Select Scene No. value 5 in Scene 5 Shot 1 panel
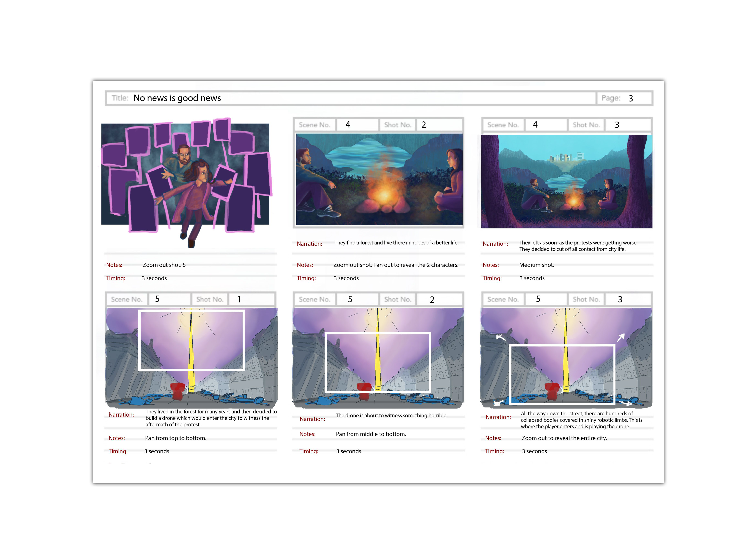The image size is (756, 535). coord(157,299)
